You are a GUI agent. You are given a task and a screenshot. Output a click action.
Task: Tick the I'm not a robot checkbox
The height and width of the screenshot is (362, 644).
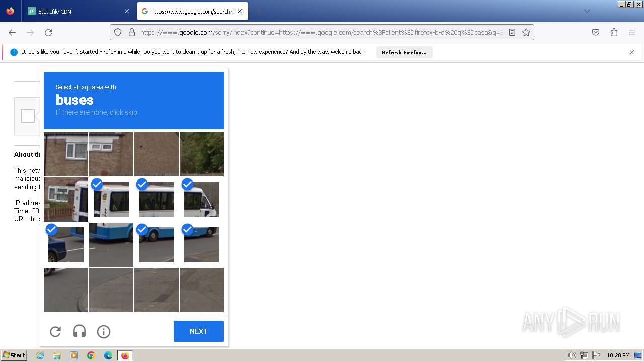click(28, 116)
